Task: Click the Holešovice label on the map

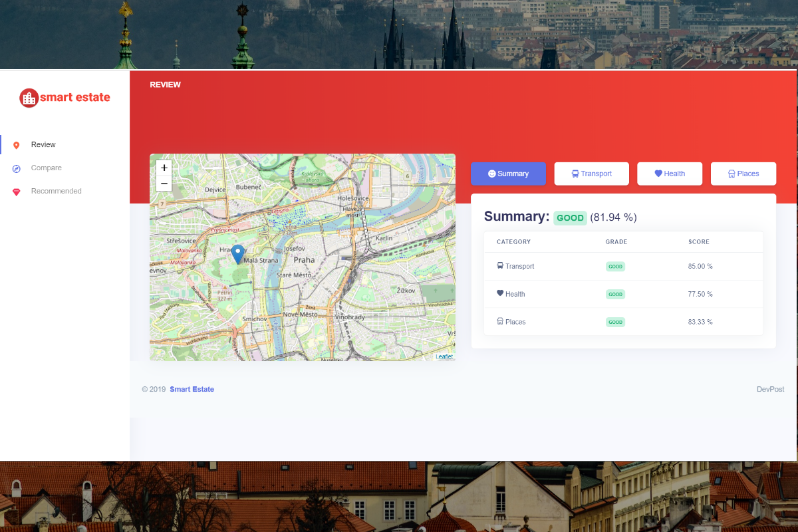Action: (x=353, y=198)
